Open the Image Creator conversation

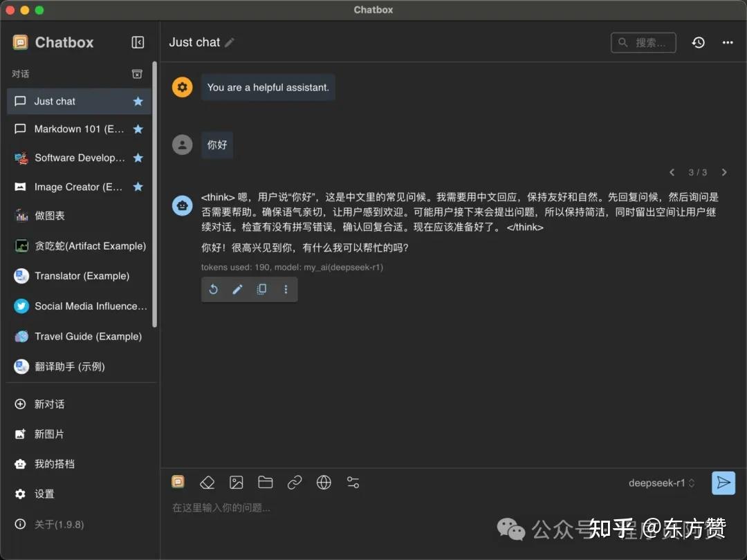click(x=79, y=187)
